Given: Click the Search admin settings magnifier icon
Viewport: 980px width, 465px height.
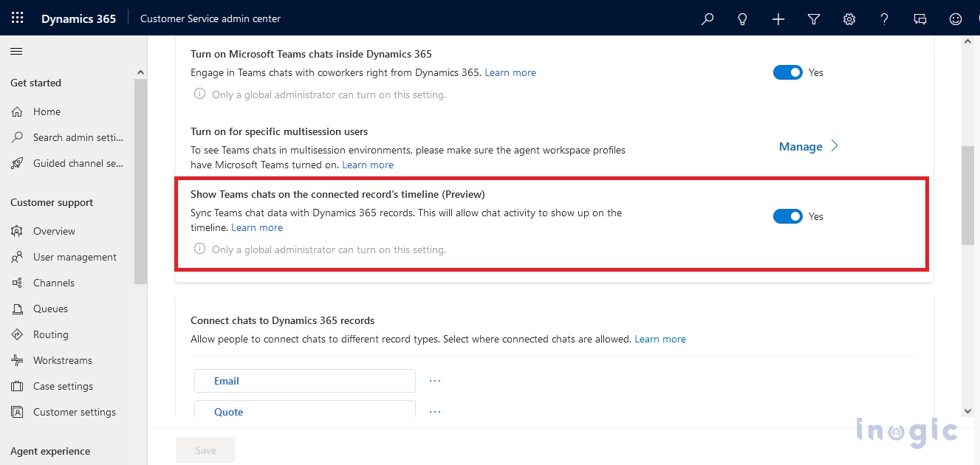Looking at the screenshot, I should [18, 137].
